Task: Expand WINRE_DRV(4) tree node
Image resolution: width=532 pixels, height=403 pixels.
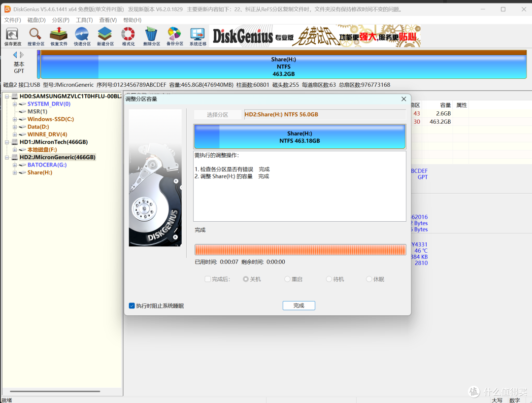Action: coord(15,134)
